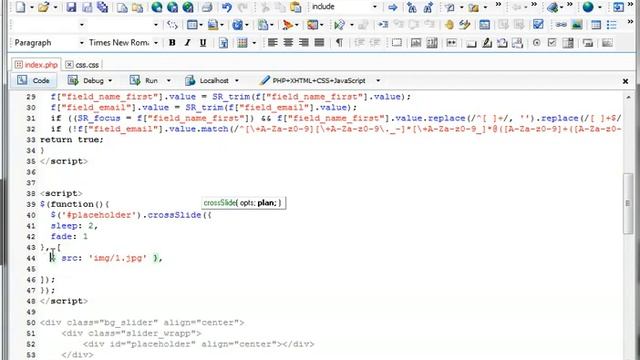Screen dimensions: 640x360
Task: Click 'fade: 1' on line 42
Action: coord(69,236)
